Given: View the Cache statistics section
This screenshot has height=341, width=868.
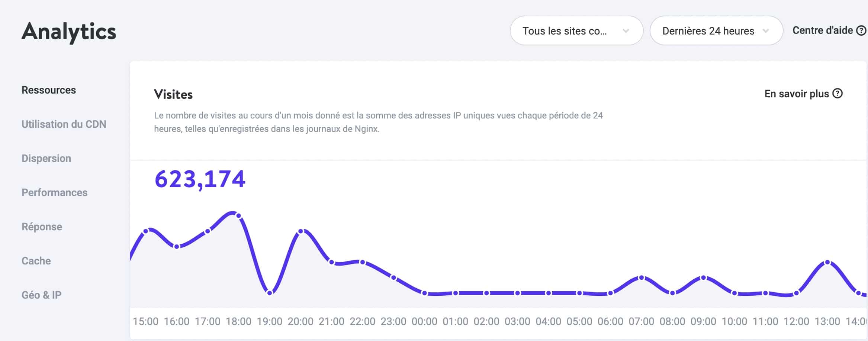Looking at the screenshot, I should [36, 261].
